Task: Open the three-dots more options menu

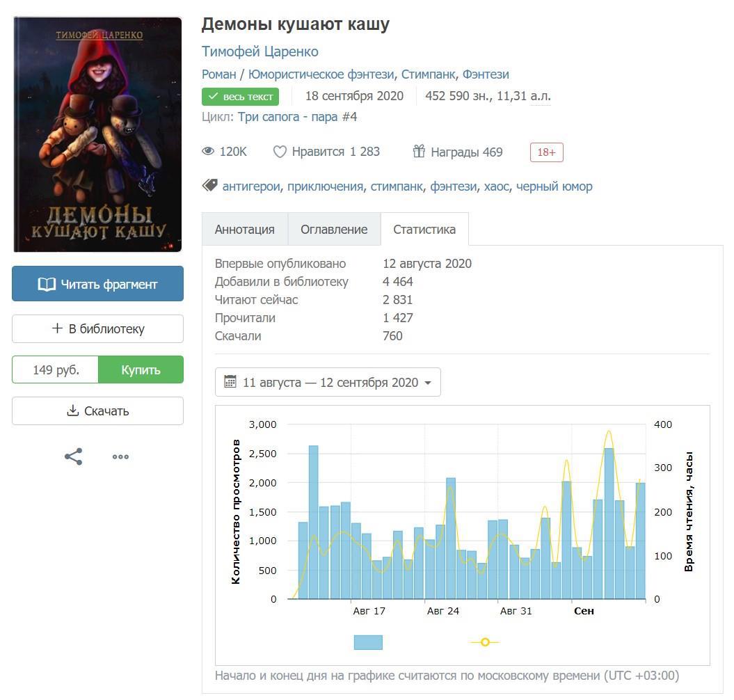Action: 120,457
